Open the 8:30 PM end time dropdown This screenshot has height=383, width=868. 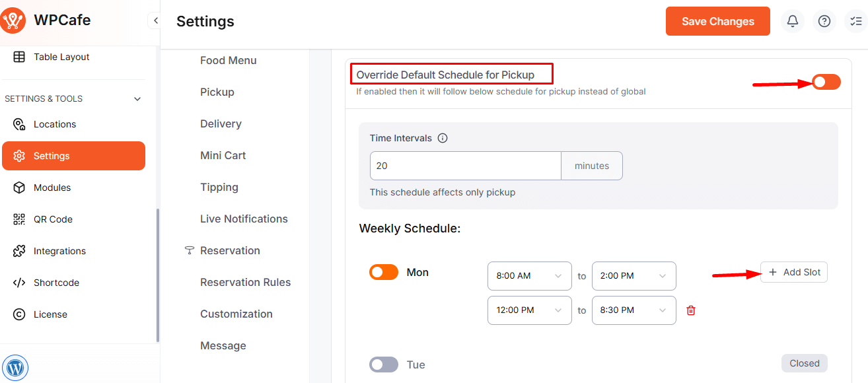point(633,310)
